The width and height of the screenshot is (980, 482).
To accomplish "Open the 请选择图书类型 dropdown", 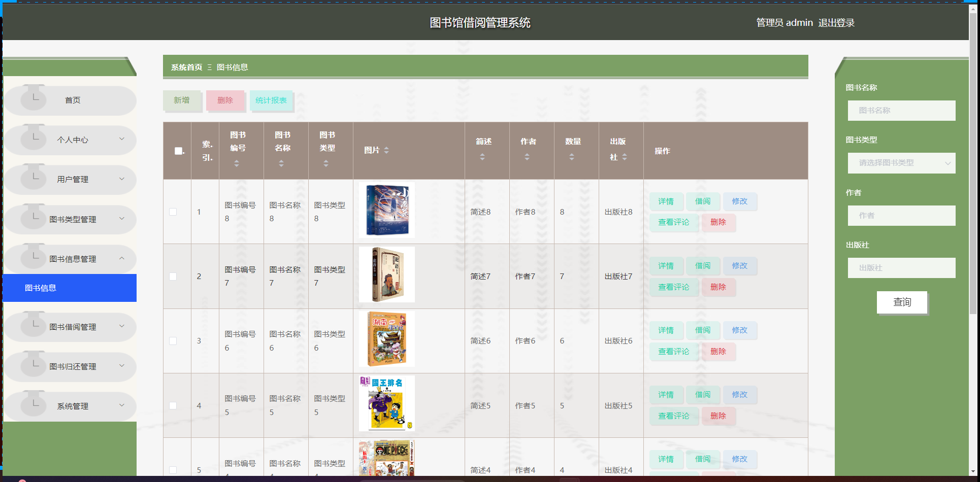I will [901, 163].
